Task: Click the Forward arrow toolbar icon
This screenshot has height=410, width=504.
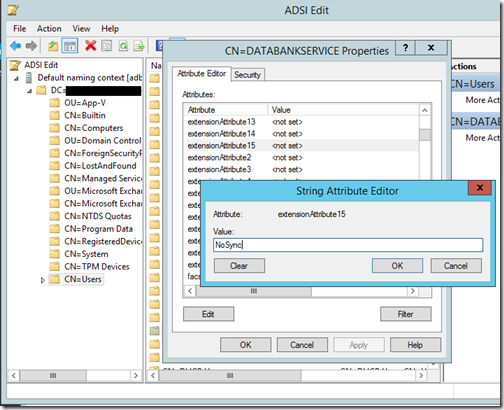Action: (x=31, y=46)
